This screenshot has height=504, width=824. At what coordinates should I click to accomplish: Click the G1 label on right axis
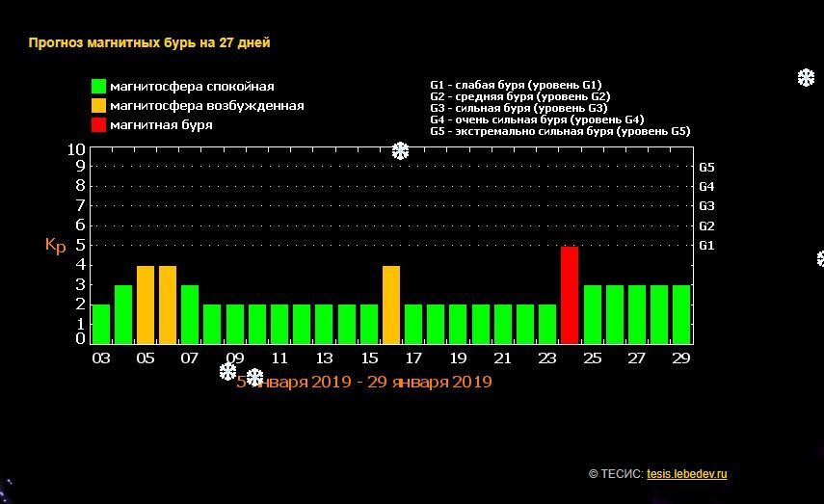(706, 246)
